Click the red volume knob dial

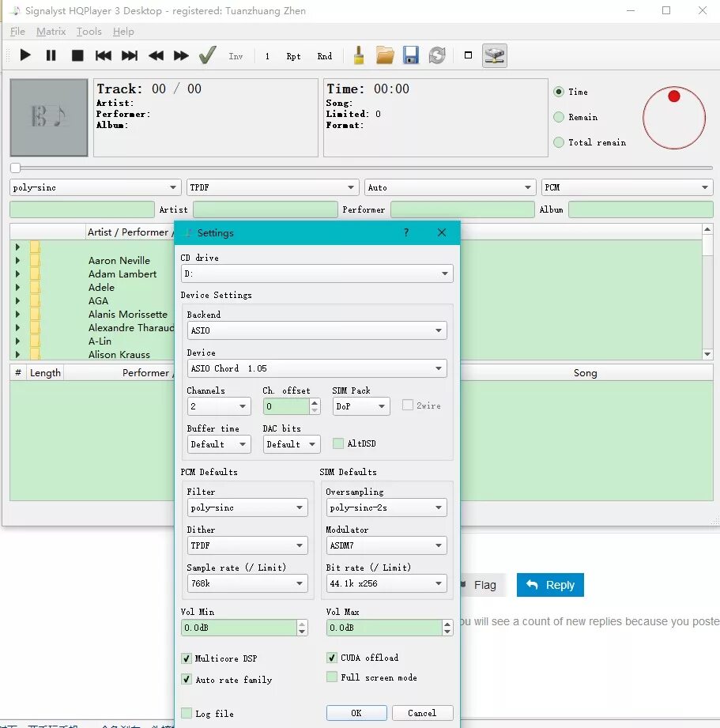674,118
